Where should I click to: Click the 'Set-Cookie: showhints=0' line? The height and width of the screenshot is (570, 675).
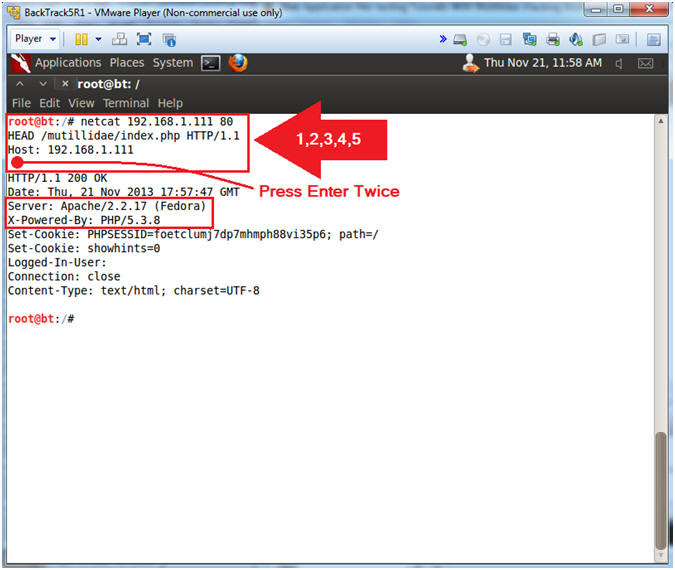click(84, 248)
